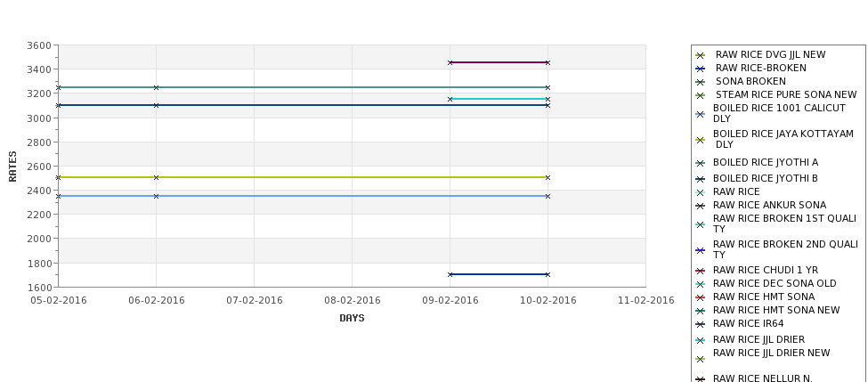Click the yellow line's data point at 06-02-2016
The height and width of the screenshot is (382, 868).
click(156, 178)
